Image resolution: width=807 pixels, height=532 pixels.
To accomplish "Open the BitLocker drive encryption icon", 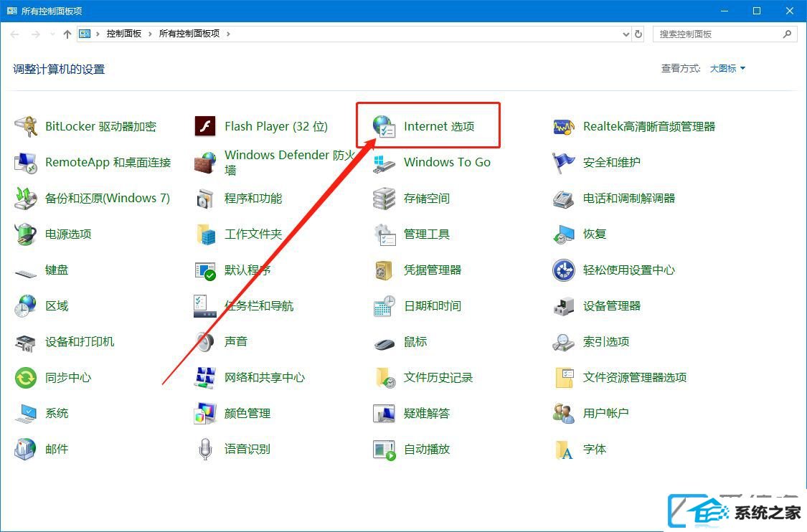I will pyautogui.click(x=26, y=127).
